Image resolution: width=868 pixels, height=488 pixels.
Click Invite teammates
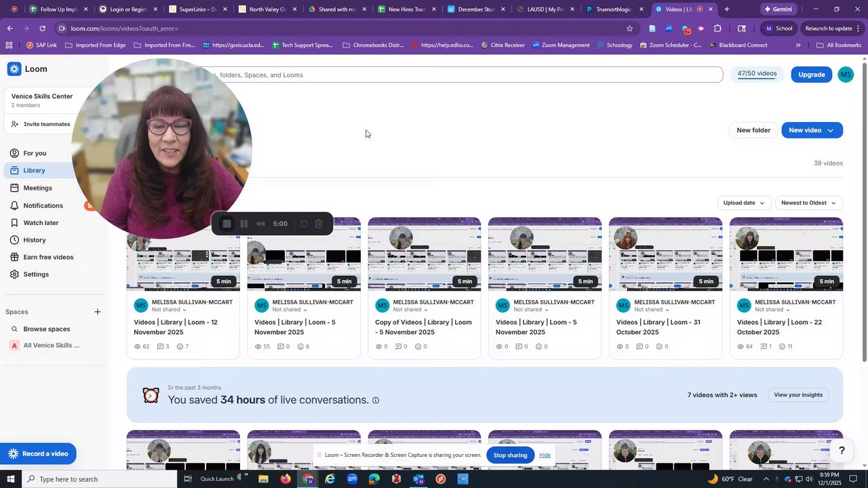click(46, 124)
